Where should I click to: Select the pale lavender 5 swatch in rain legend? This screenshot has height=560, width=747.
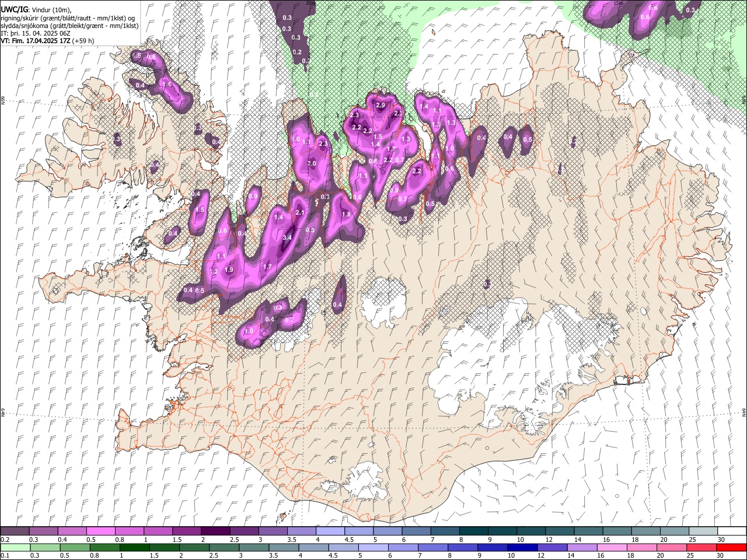coord(373,547)
